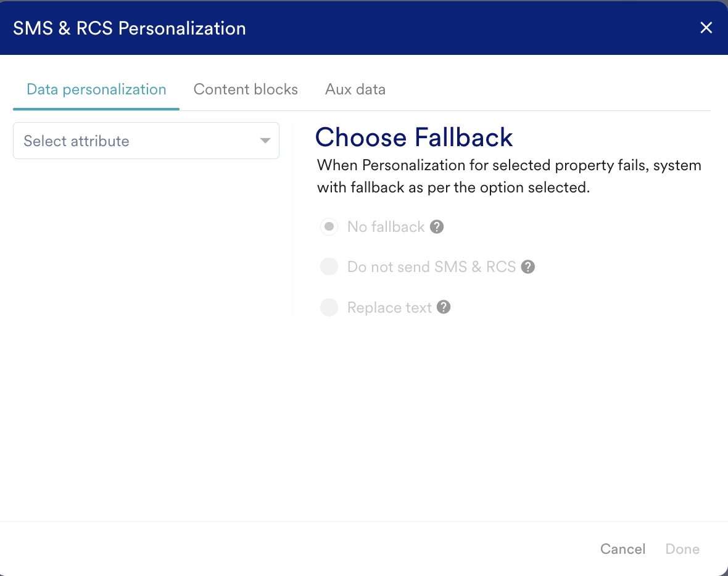Select the No fallback radio button
Image resolution: width=728 pixels, height=576 pixels.
pos(329,227)
